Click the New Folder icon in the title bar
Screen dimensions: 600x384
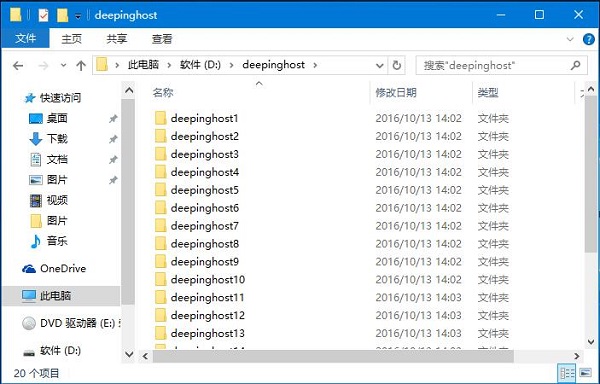62,15
